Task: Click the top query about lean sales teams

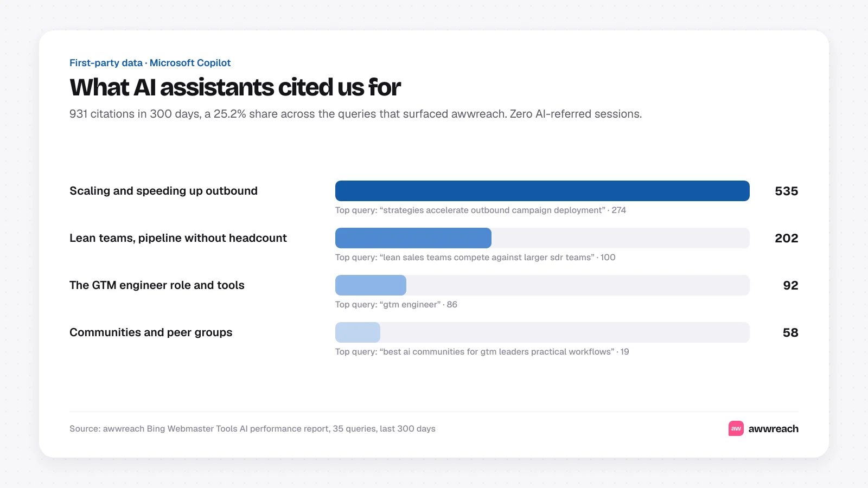Action: point(475,258)
